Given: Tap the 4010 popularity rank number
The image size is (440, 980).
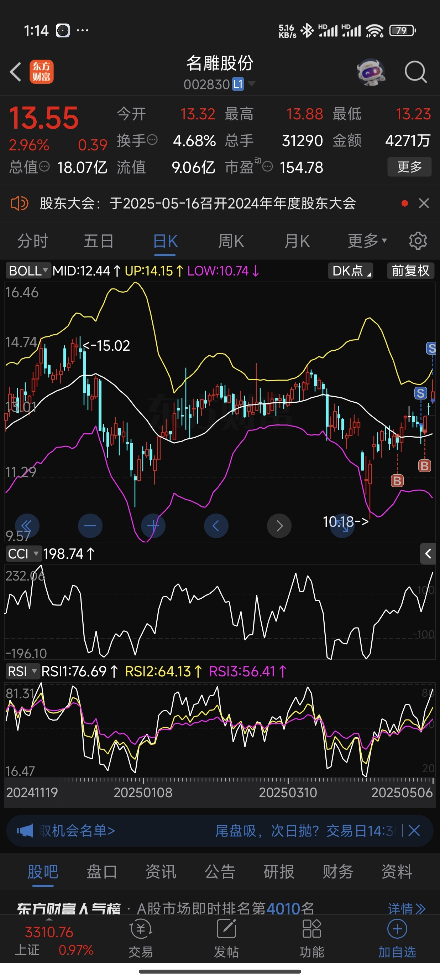Looking at the screenshot, I should pyautogui.click(x=283, y=909).
